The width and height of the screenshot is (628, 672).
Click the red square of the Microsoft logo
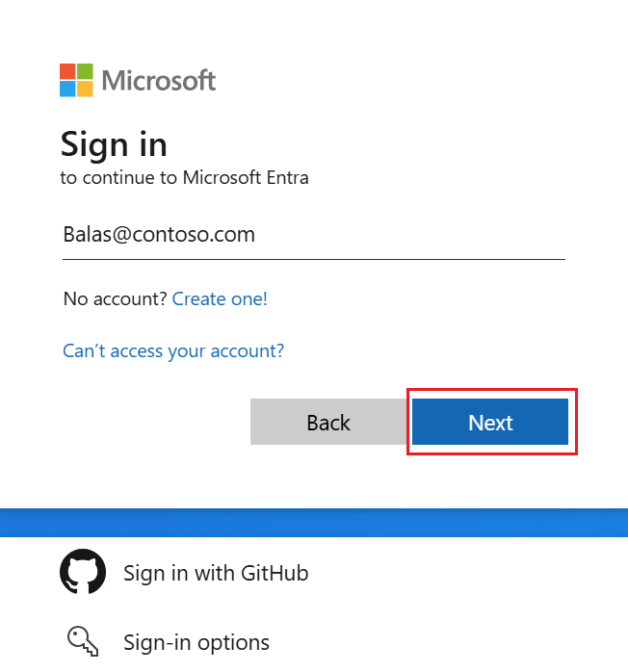coord(67,71)
